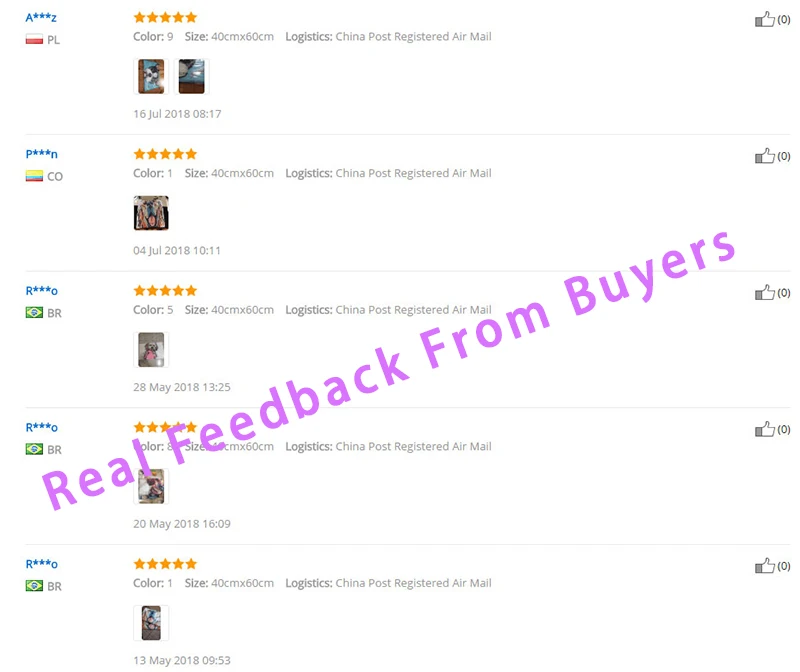Click thumbs-up icon on A***z review

click(x=764, y=19)
